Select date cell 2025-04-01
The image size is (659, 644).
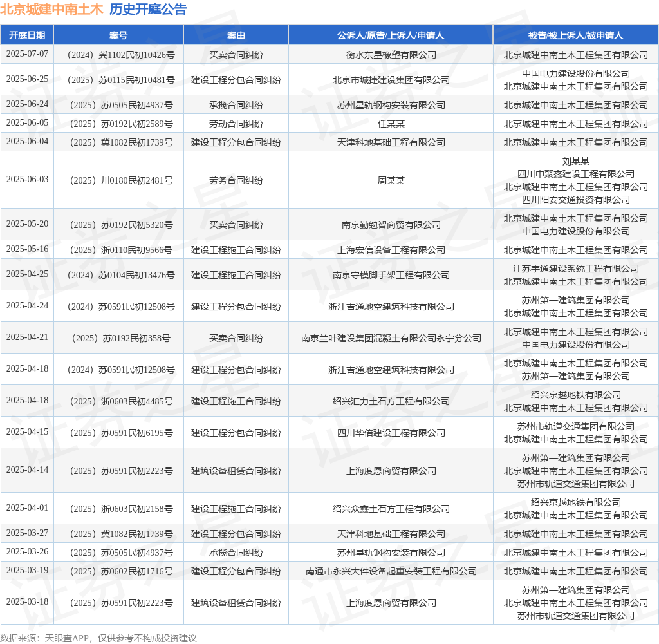pos(27,507)
